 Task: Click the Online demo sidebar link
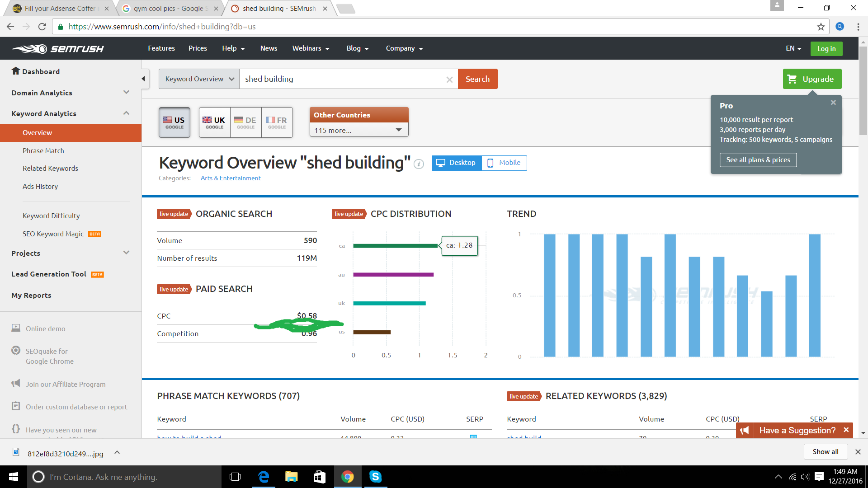pyautogui.click(x=45, y=328)
